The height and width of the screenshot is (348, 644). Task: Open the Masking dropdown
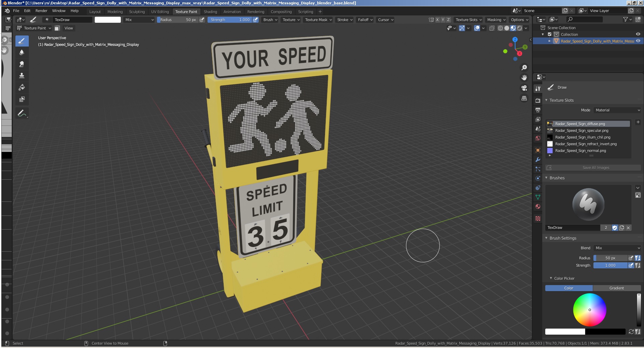click(x=496, y=20)
